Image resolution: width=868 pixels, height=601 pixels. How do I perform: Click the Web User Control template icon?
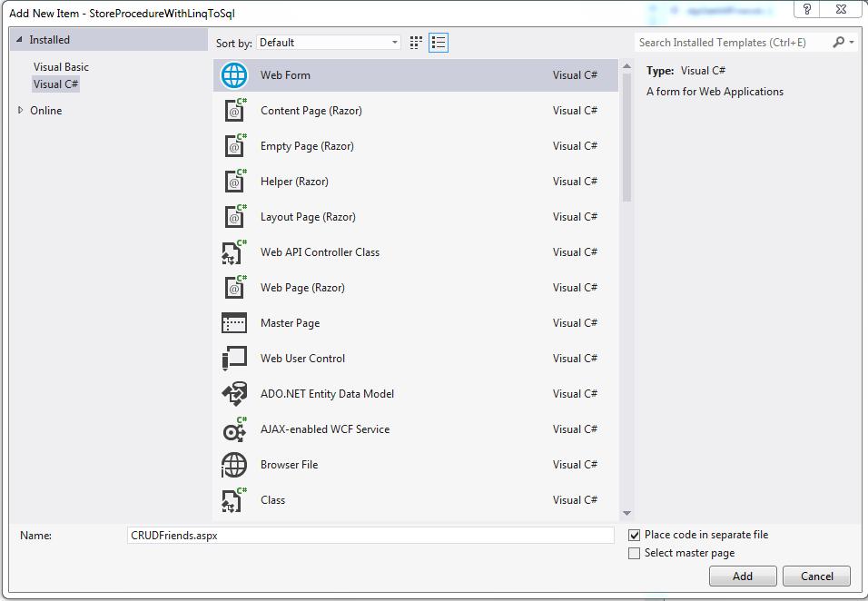[x=234, y=358]
